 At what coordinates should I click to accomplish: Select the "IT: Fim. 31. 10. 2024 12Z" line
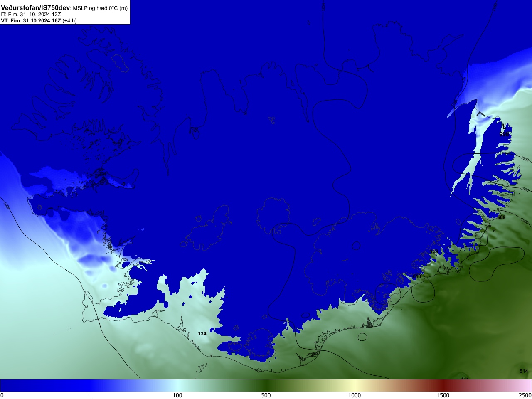31,15
